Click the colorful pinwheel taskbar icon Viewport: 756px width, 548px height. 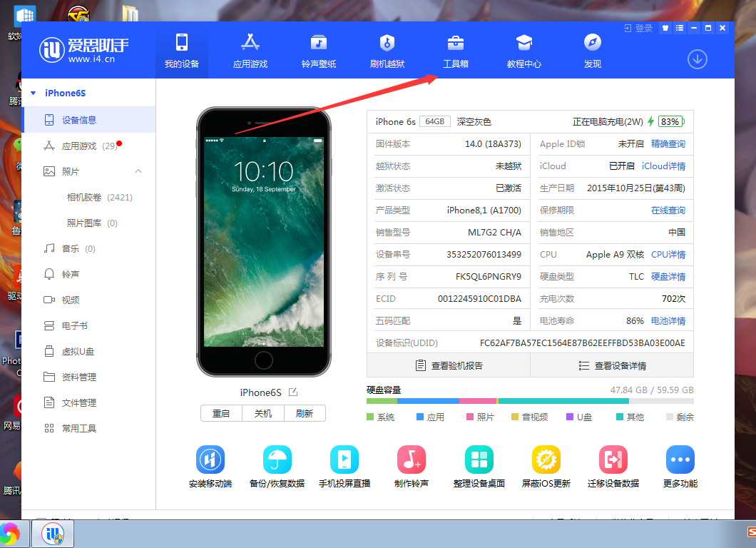point(10,534)
